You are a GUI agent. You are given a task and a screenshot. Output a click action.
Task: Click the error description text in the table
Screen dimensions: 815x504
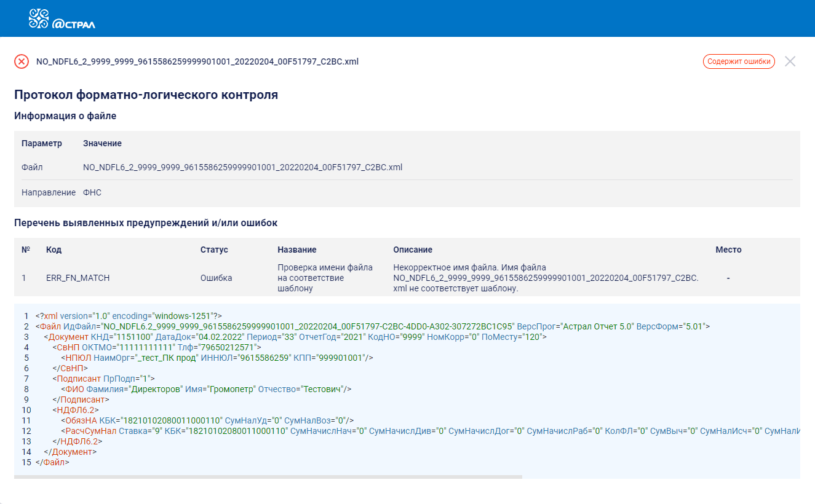pyautogui.click(x=545, y=278)
